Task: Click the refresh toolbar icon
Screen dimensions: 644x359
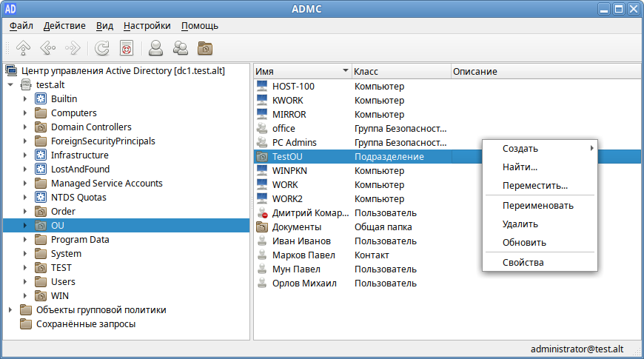Action: tap(102, 48)
